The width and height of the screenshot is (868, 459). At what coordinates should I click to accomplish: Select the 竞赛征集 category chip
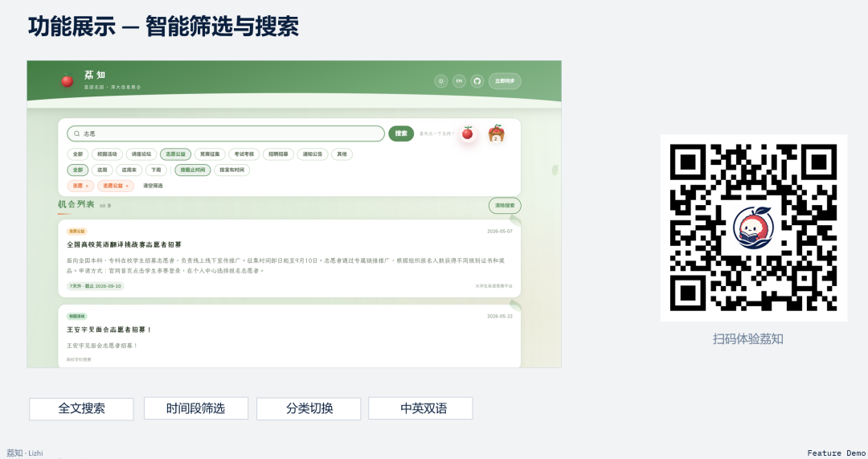(210, 154)
